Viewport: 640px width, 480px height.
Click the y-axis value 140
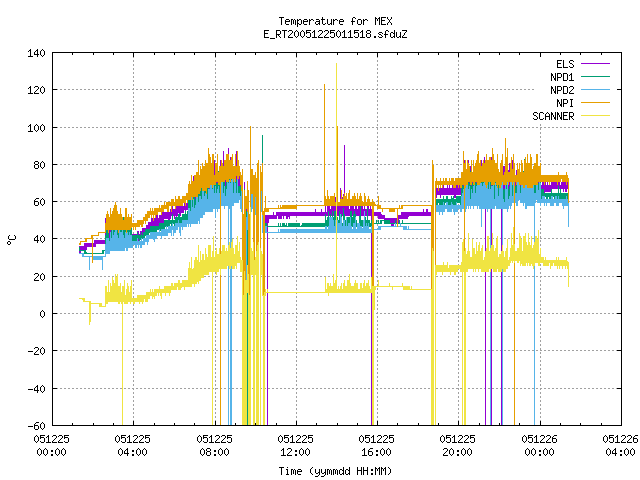coord(36,53)
